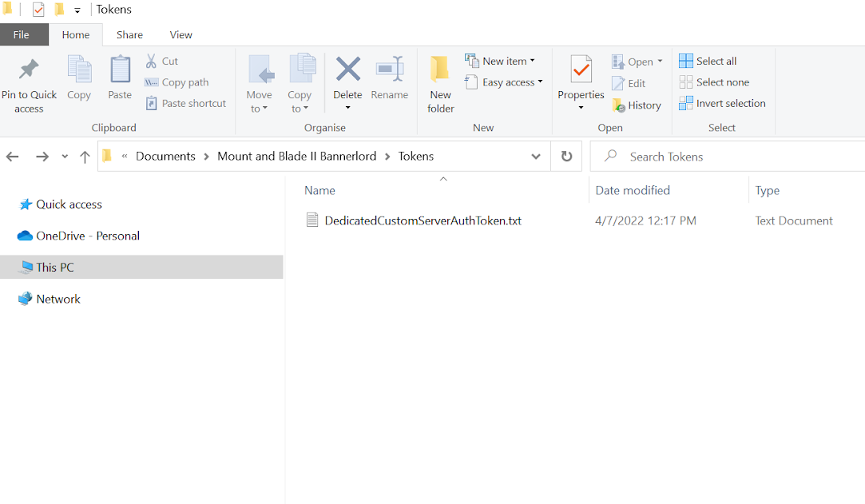Open the Properties dropdown arrow
Image resolution: width=865 pixels, height=504 pixels.
581,108
